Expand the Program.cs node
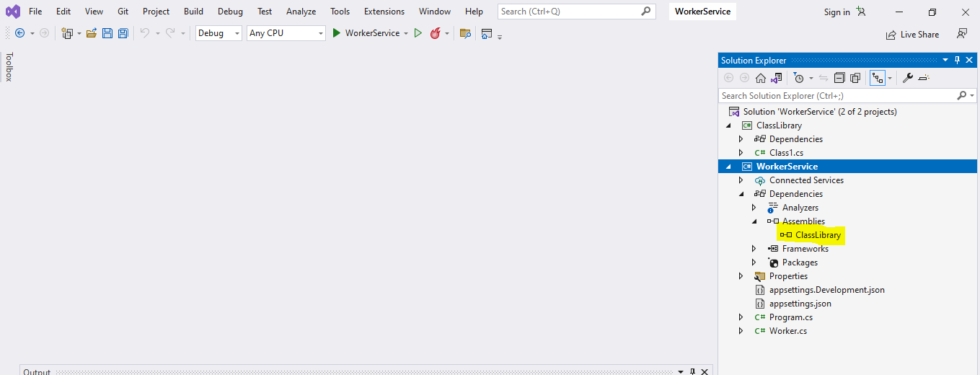980x375 pixels. (741, 317)
